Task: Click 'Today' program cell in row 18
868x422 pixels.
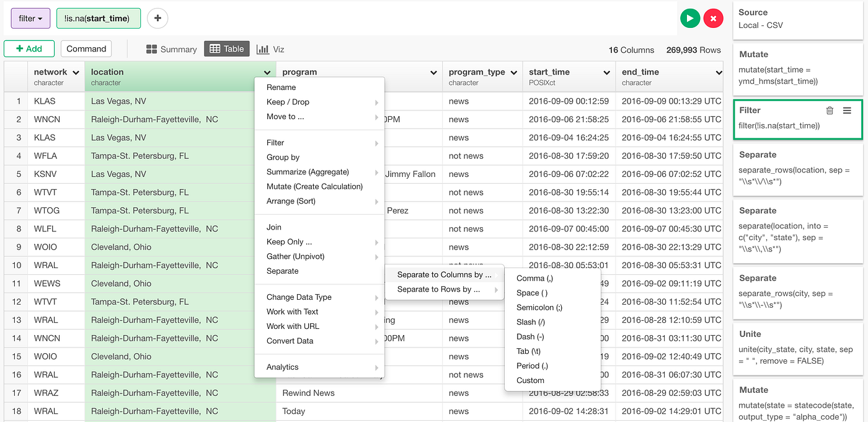Action: [x=359, y=411]
